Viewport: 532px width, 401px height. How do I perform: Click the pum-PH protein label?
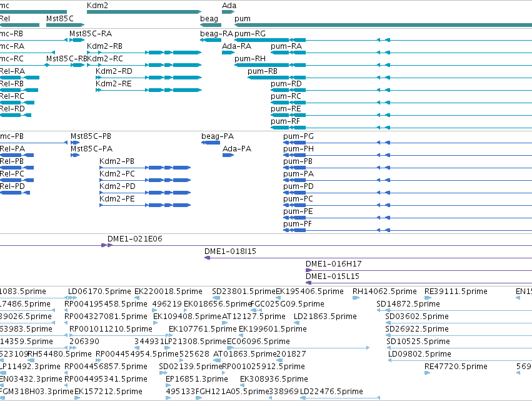tap(299, 149)
